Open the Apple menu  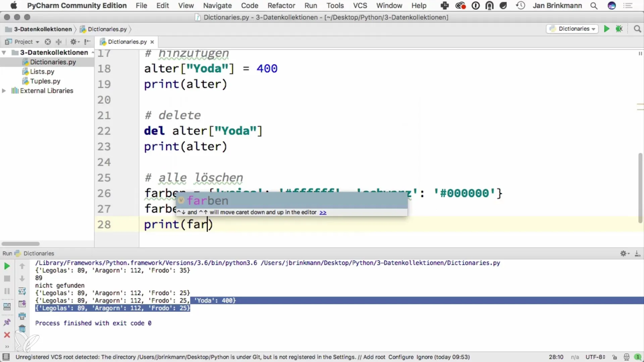(13, 6)
